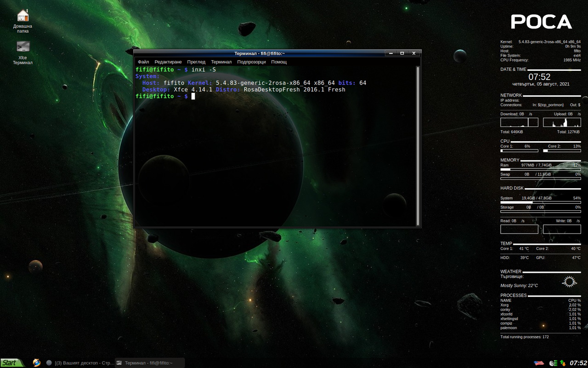Click the Conky download traffic graph
The height and width of the screenshot is (368, 588).
[x=519, y=122]
